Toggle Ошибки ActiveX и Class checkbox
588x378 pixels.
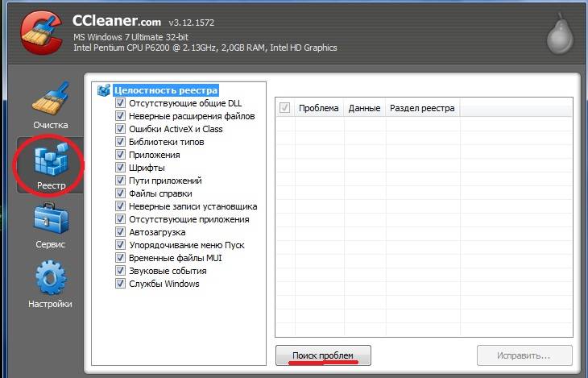point(120,128)
